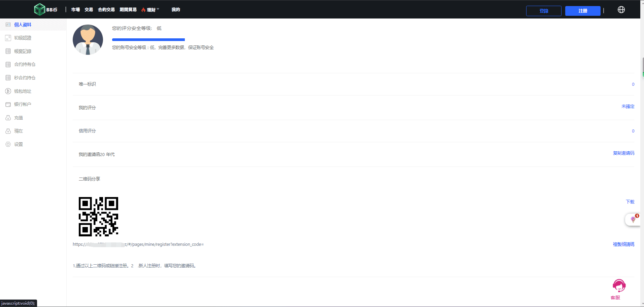Viewport: 644px width, 307px height.
Task: Click the blue security level progress bar
Action: click(148, 40)
